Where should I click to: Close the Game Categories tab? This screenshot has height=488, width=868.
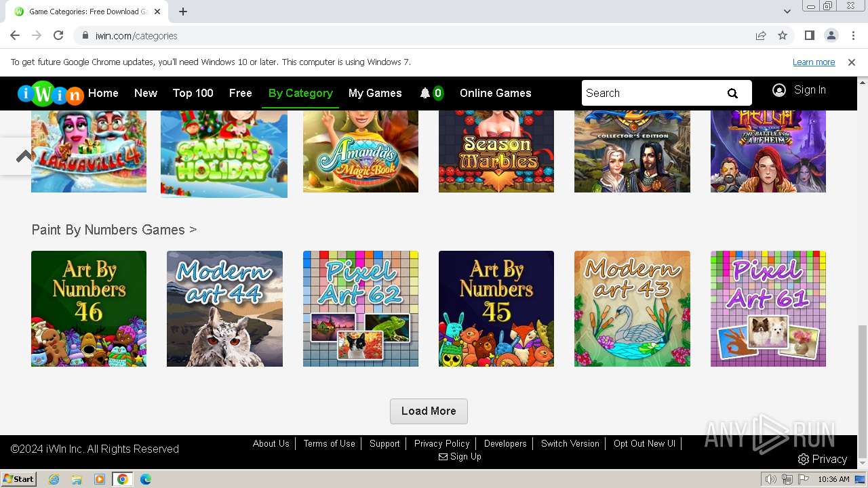coord(157,12)
